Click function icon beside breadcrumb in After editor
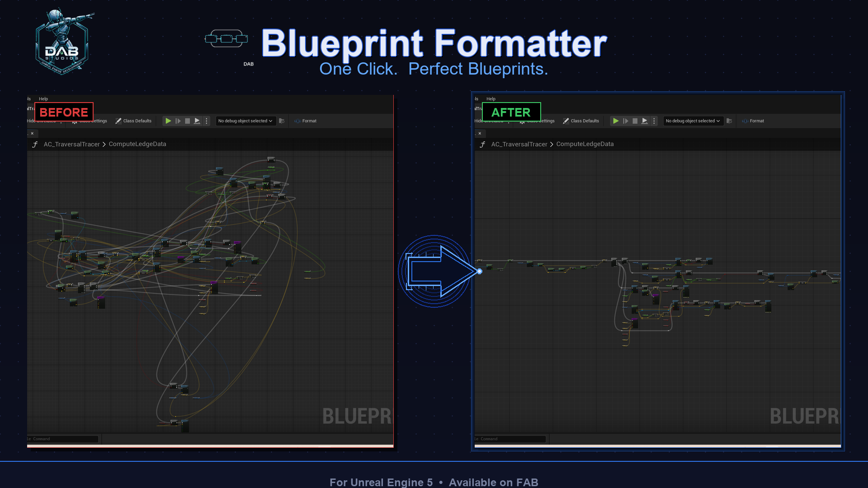Image resolution: width=868 pixels, height=488 pixels. (482, 144)
